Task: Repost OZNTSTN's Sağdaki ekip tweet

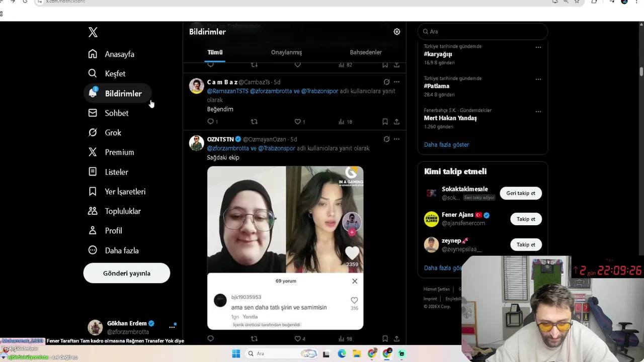Action: coord(254,339)
